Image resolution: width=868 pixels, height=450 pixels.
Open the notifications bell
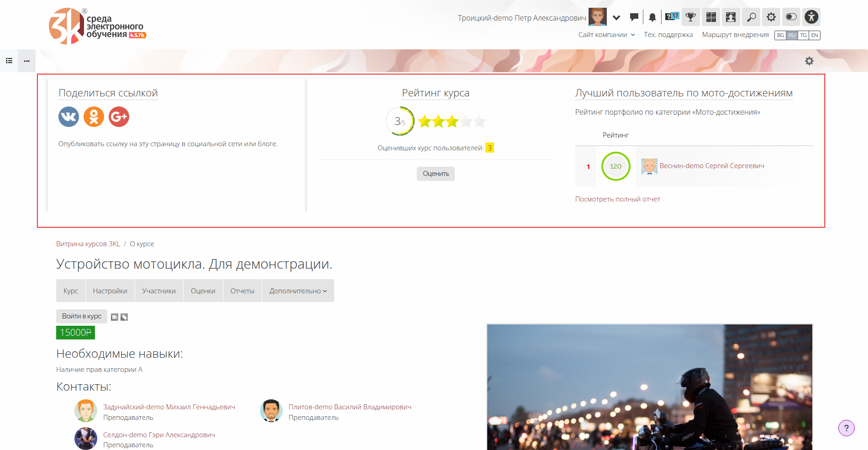(652, 17)
